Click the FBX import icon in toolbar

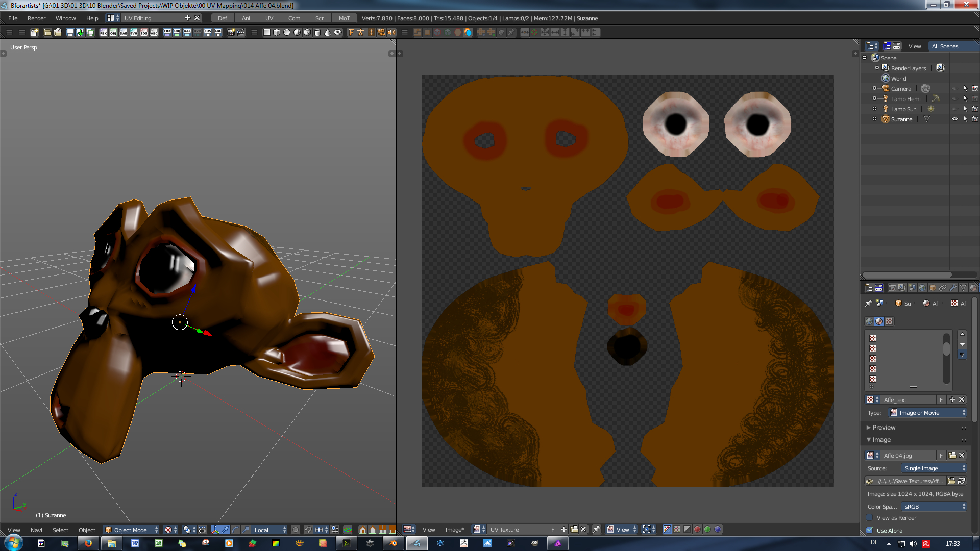103,32
